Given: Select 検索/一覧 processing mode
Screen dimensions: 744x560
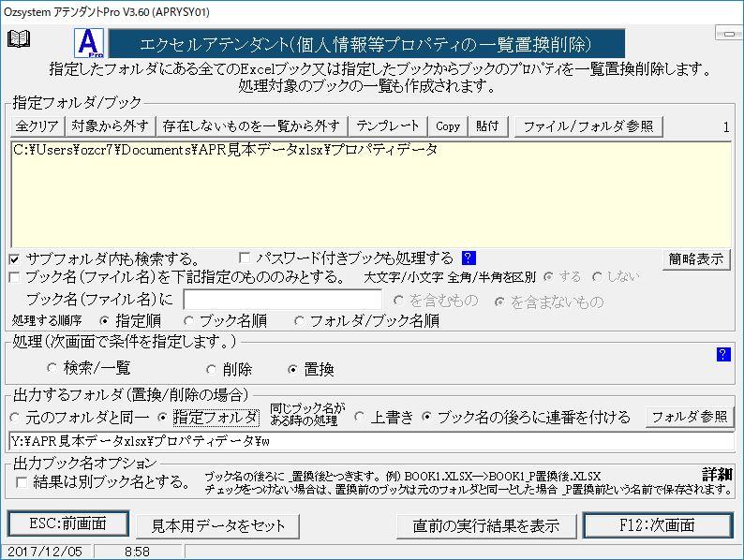Looking at the screenshot, I should click(x=52, y=368).
